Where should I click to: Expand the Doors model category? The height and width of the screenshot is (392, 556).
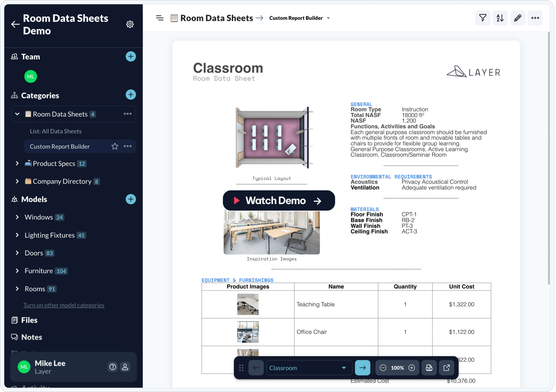(x=17, y=253)
